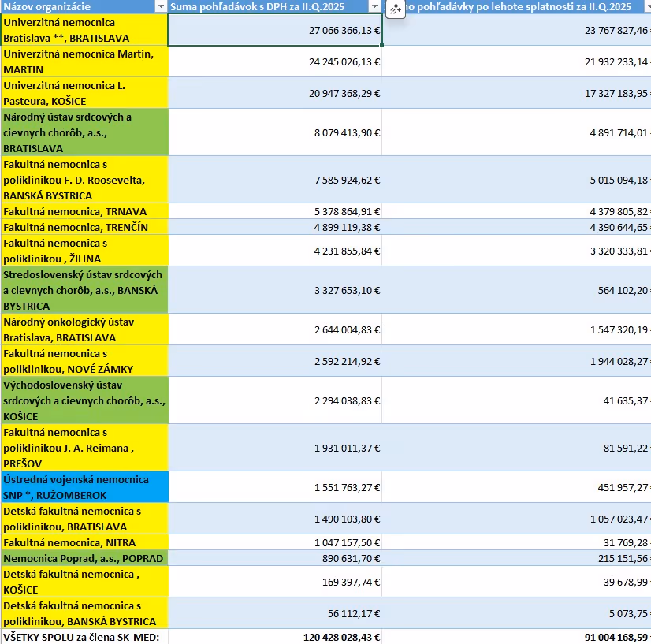Image resolution: width=651 pixels, height=644 pixels.
Task: Click cell value 4 891 714,01
Action: [x=619, y=133]
